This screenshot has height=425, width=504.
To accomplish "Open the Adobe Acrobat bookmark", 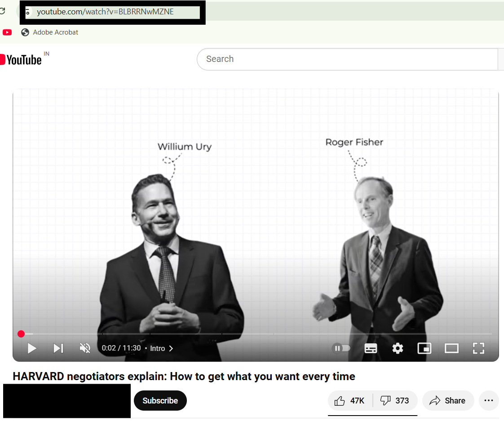I will (x=49, y=32).
